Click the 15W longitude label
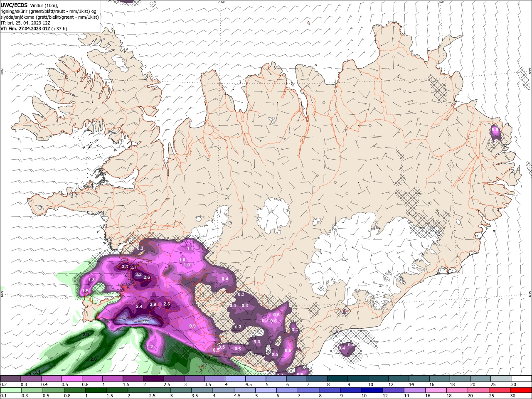Image resolution: width=532 pixels, height=399 pixels. pos(440,2)
